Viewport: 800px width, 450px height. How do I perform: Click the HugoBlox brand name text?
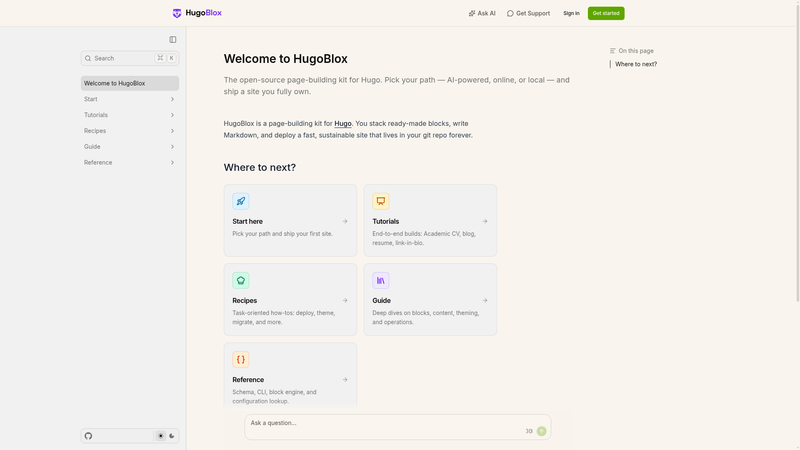click(x=204, y=13)
